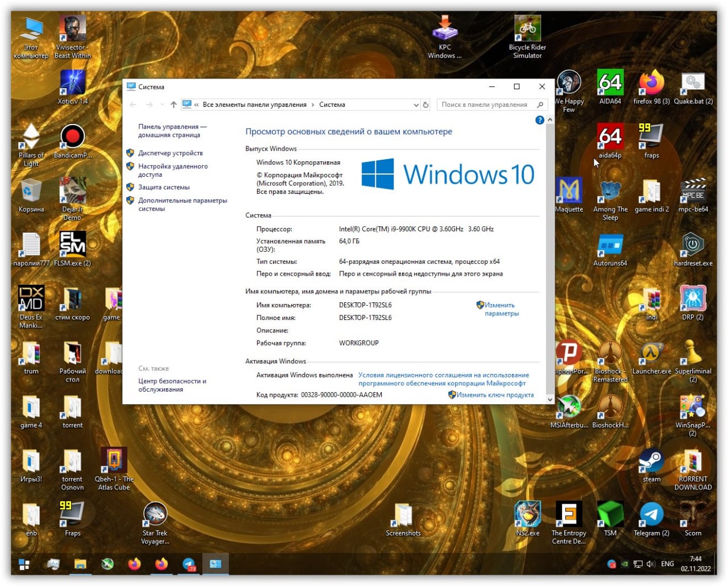Open the Telegram (2) desktop shortcut

pos(652,519)
